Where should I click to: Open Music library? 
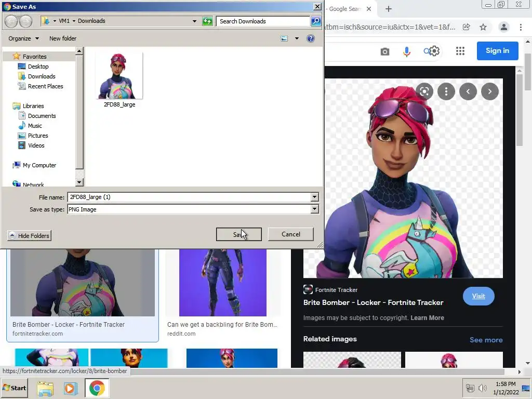(35, 126)
